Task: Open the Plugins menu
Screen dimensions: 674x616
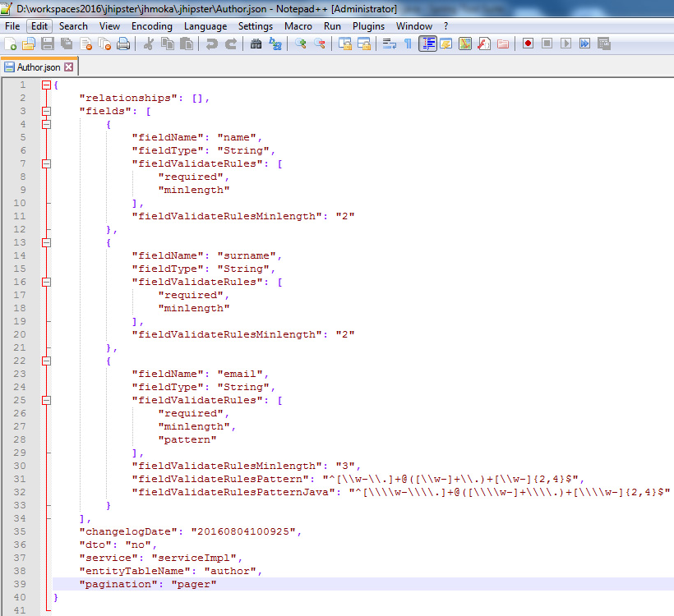Action: point(368,26)
